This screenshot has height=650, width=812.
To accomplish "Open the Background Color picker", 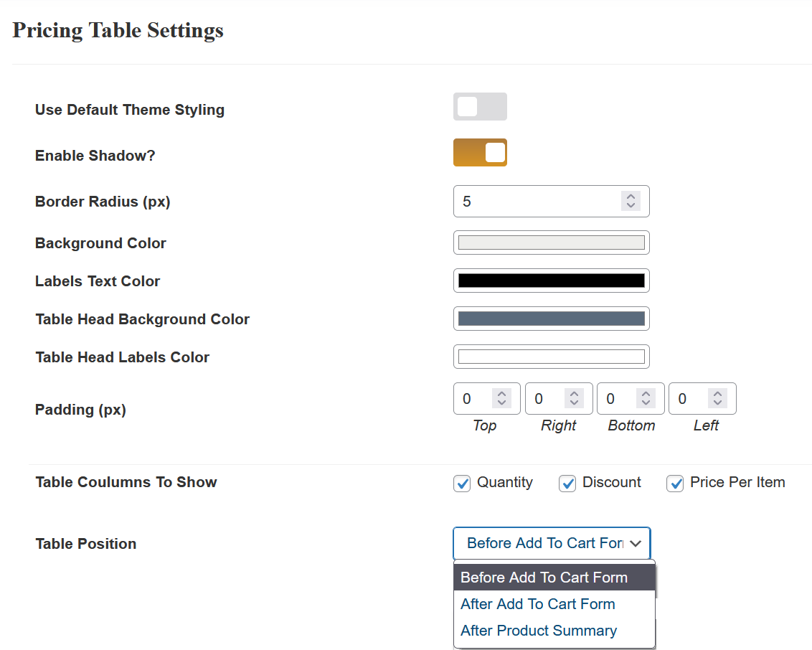I will pyautogui.click(x=551, y=242).
